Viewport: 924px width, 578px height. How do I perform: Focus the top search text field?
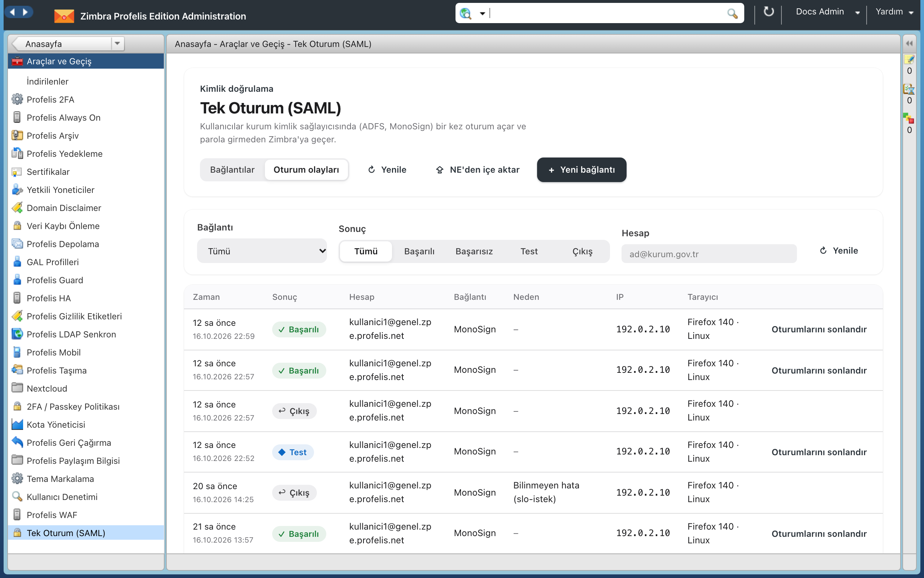(607, 13)
